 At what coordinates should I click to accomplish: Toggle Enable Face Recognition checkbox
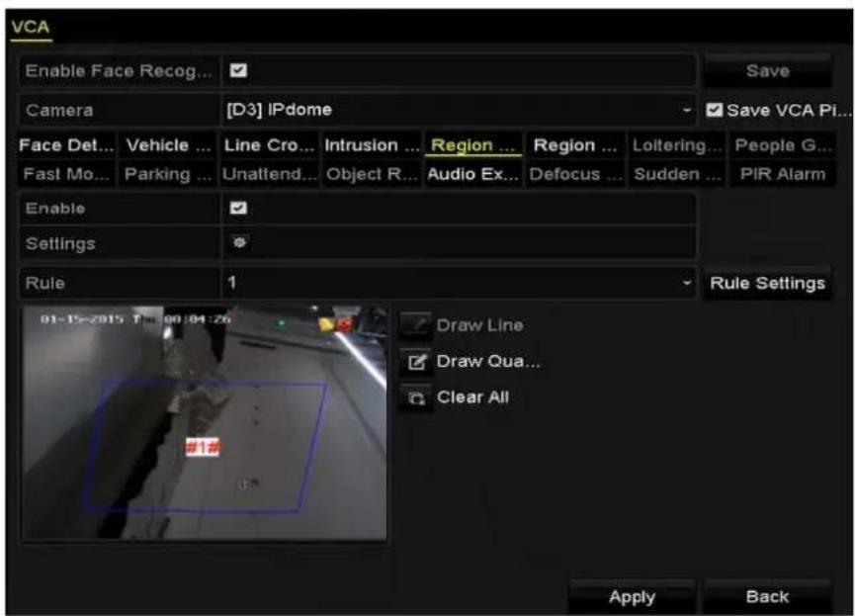pyautogui.click(x=238, y=70)
